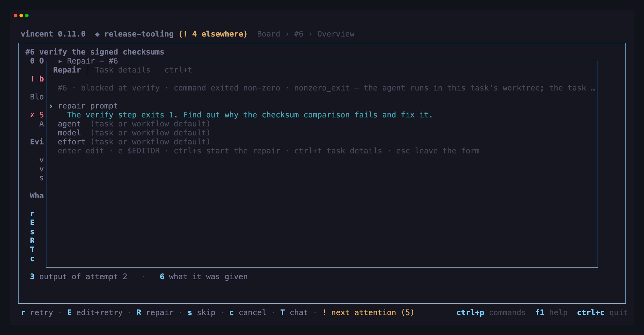Click ctrl+c quit in footer

click(602, 312)
